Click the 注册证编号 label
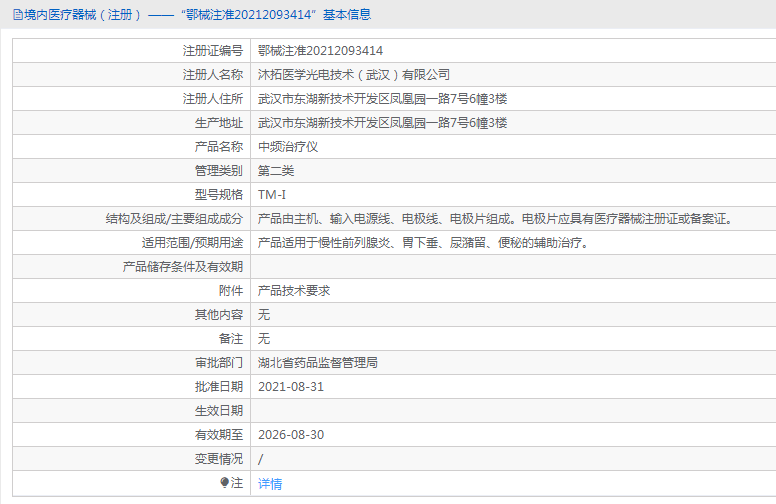 click(213, 50)
